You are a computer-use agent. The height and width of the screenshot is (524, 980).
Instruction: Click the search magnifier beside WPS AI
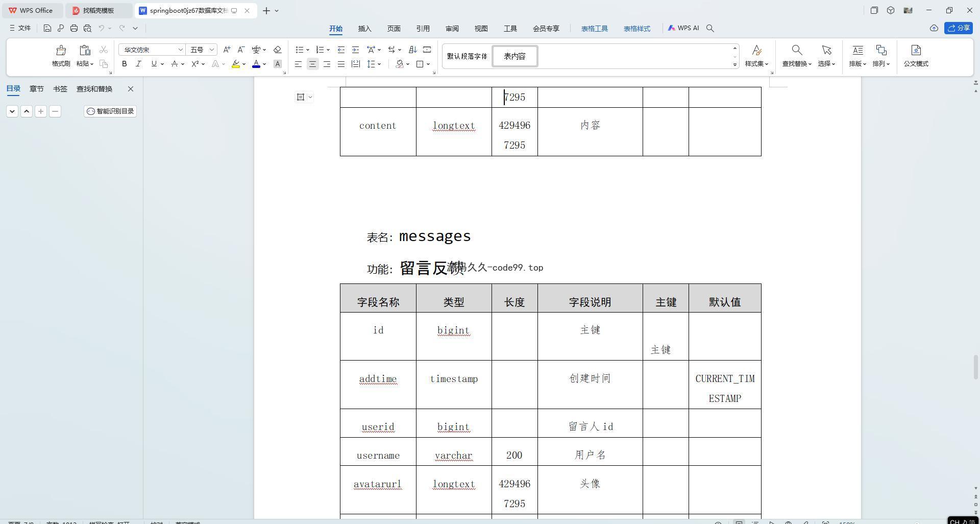710,28
